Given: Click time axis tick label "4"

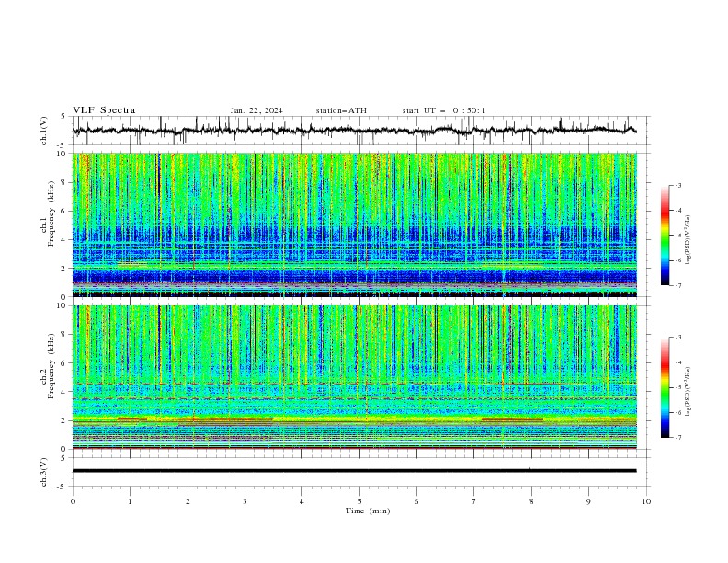Looking at the screenshot, I should [301, 501].
